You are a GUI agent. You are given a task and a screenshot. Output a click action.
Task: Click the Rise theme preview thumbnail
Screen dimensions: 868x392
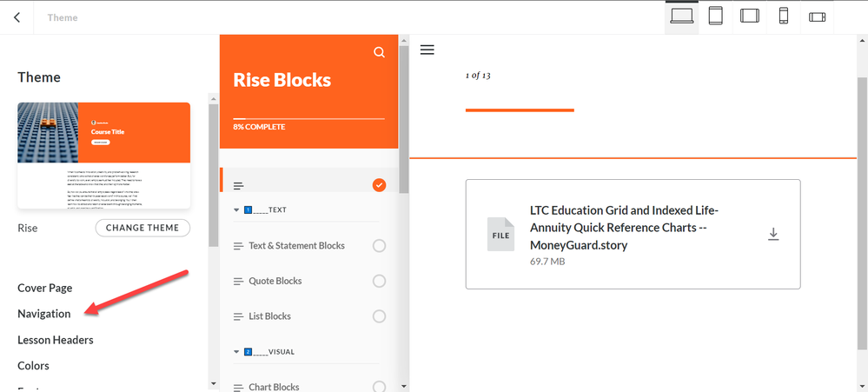(x=104, y=156)
